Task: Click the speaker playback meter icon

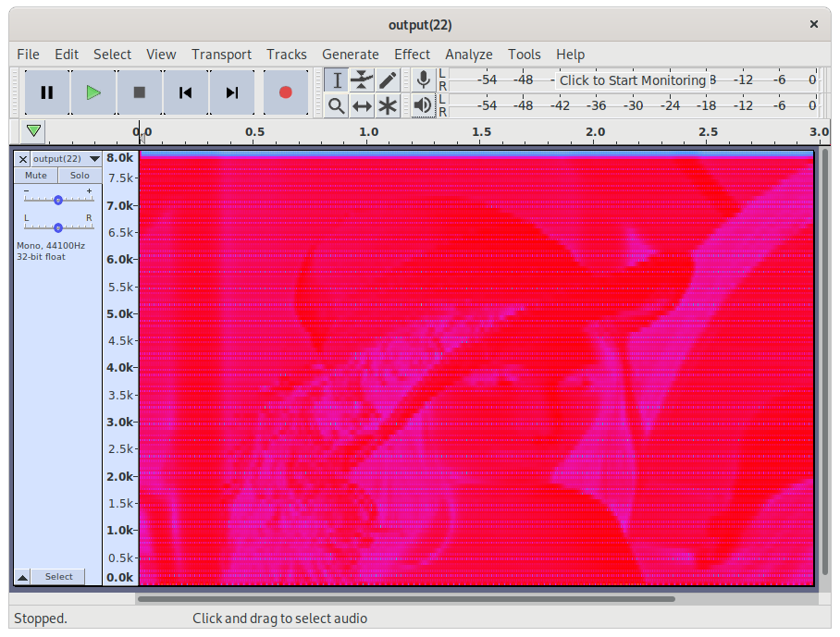Action: coord(423,105)
